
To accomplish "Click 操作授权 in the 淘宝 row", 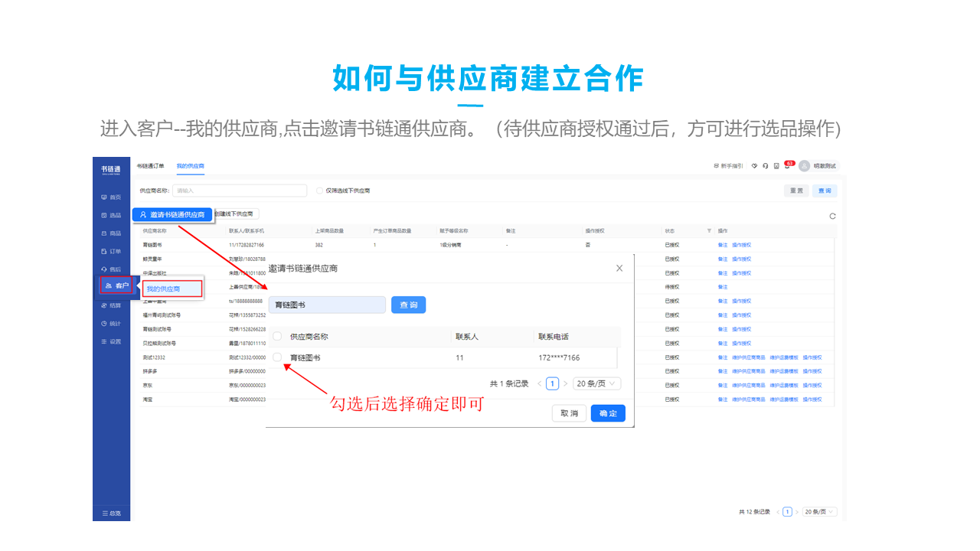I will click(x=812, y=399).
